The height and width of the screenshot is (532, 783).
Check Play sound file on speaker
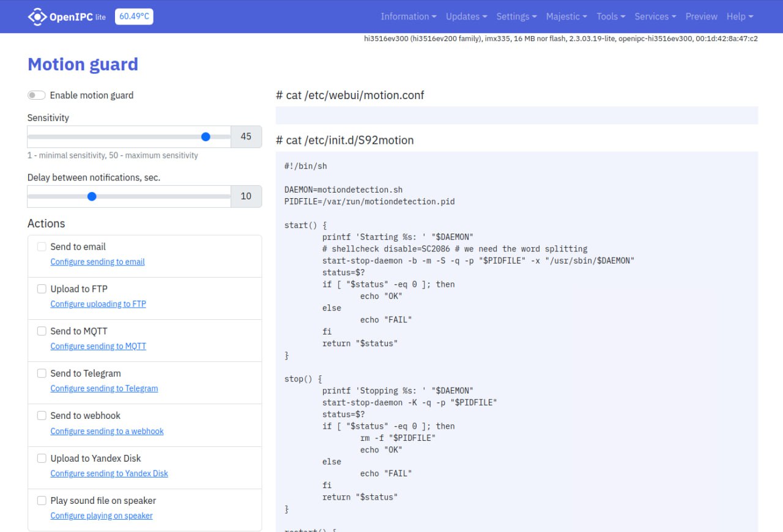42,500
